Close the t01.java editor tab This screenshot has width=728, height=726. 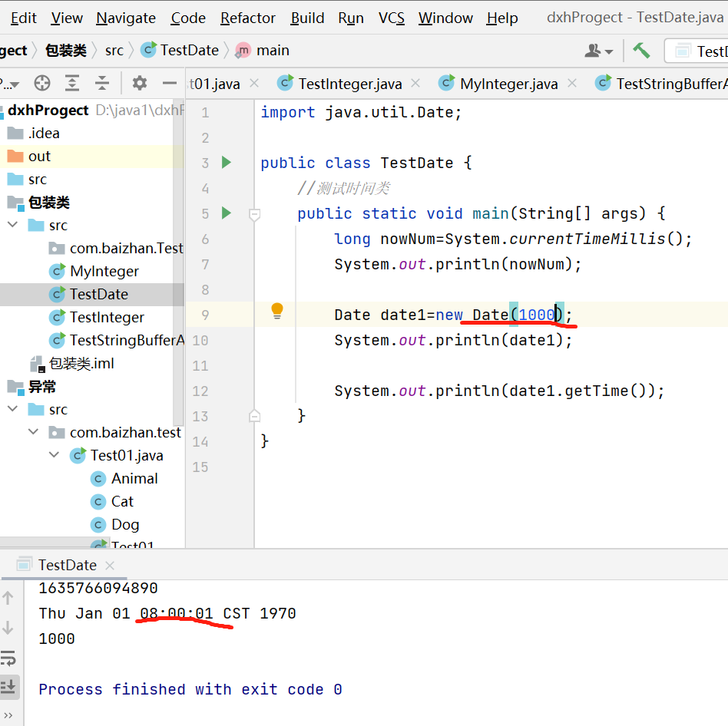coord(254,83)
